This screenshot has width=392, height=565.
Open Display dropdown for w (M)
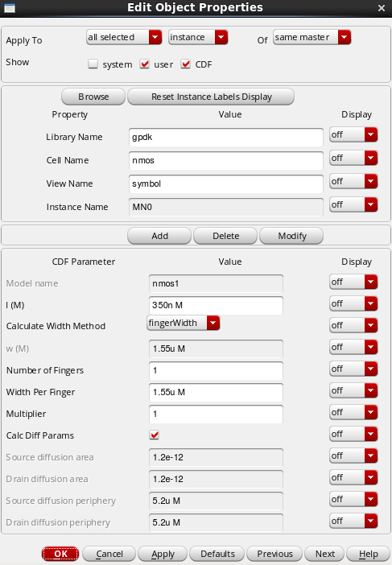[x=353, y=347]
